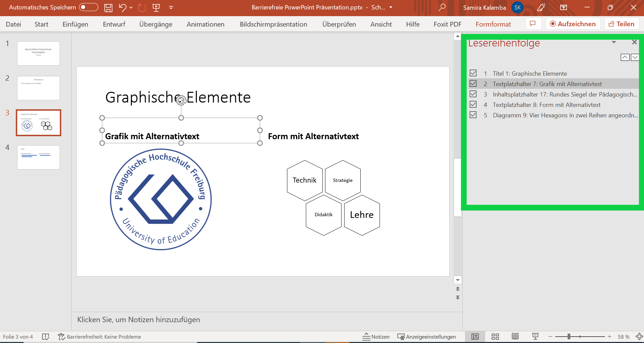Open Bildschirmpräsentation tab
The height and width of the screenshot is (343, 644).
(274, 24)
